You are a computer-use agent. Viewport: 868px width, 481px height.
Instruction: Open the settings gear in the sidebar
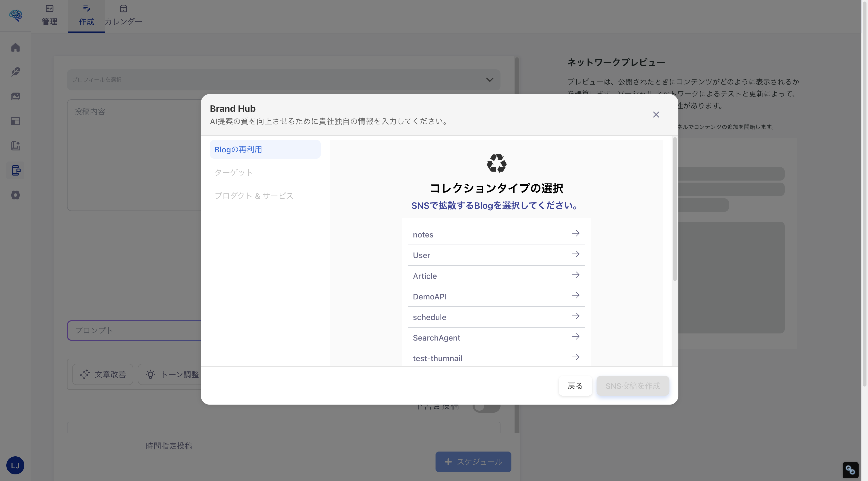(15, 195)
